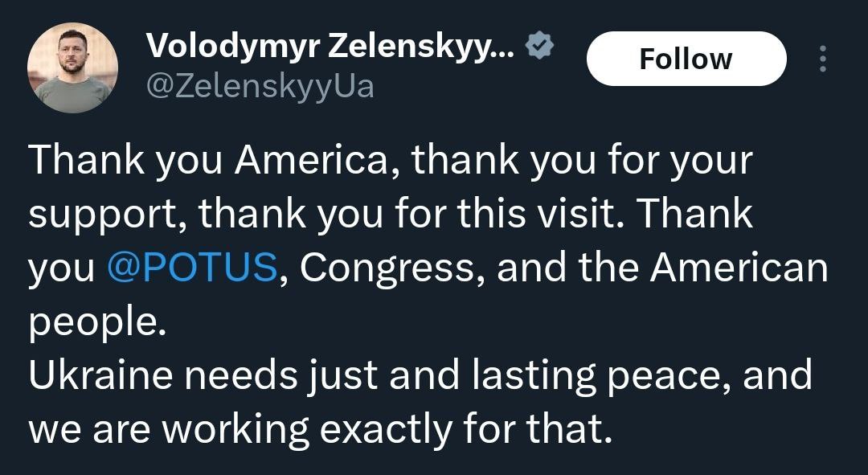The width and height of the screenshot is (868, 475).
Task: Open Zelenskyy's profile picture
Action: pyautogui.click(x=73, y=68)
